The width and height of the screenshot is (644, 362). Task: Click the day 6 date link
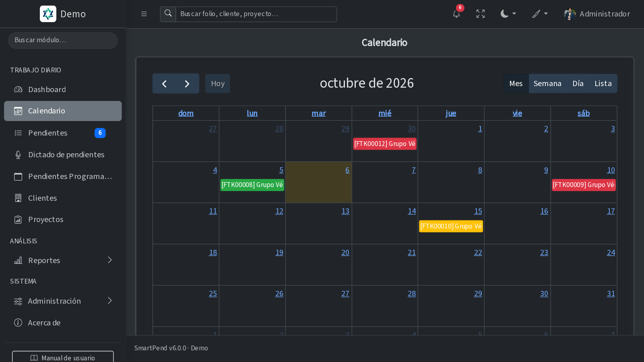coord(347,170)
